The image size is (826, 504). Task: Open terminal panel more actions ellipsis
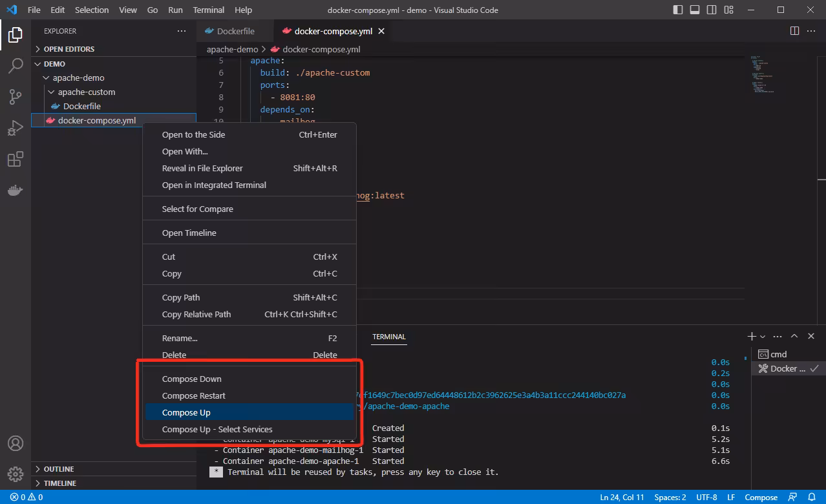778,337
